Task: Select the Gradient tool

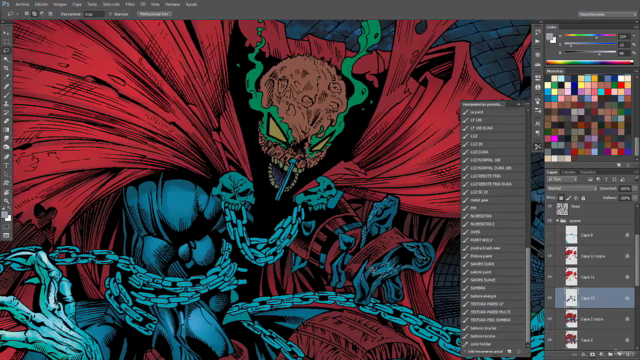Action: [6, 130]
